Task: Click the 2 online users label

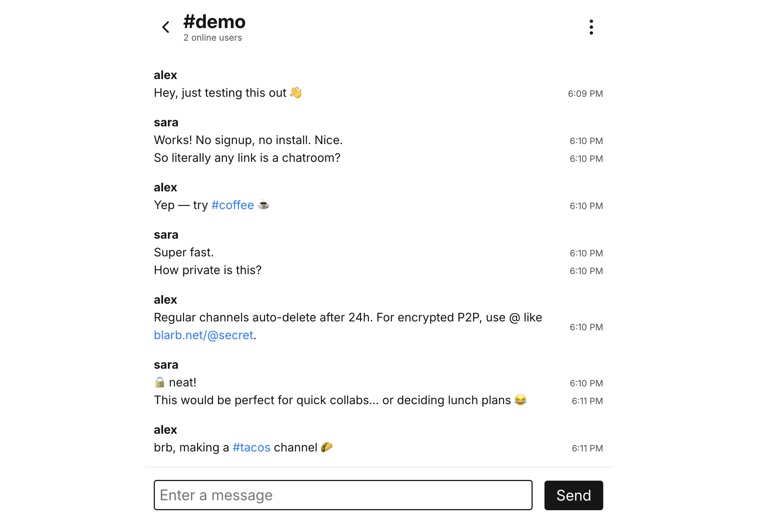Action: click(213, 38)
